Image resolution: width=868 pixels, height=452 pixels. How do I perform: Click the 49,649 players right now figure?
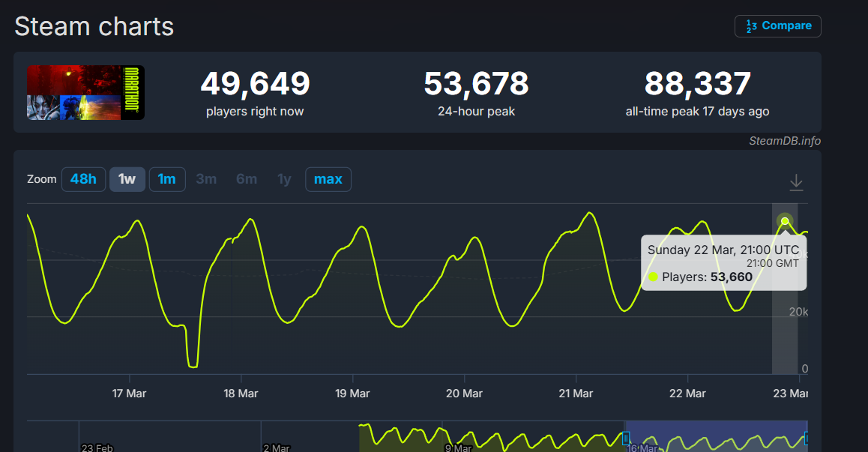pos(255,84)
